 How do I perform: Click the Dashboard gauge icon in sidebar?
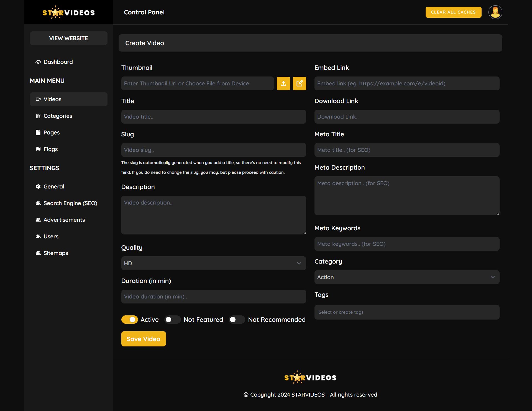pos(38,62)
